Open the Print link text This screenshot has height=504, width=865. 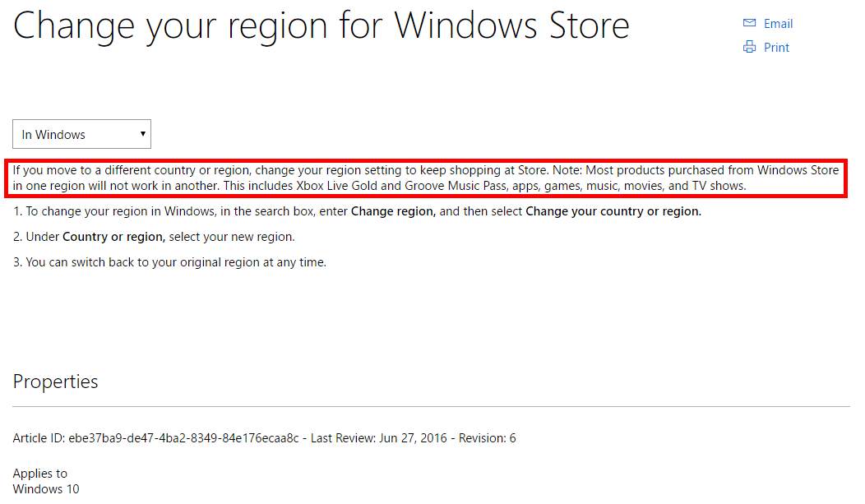click(x=776, y=48)
